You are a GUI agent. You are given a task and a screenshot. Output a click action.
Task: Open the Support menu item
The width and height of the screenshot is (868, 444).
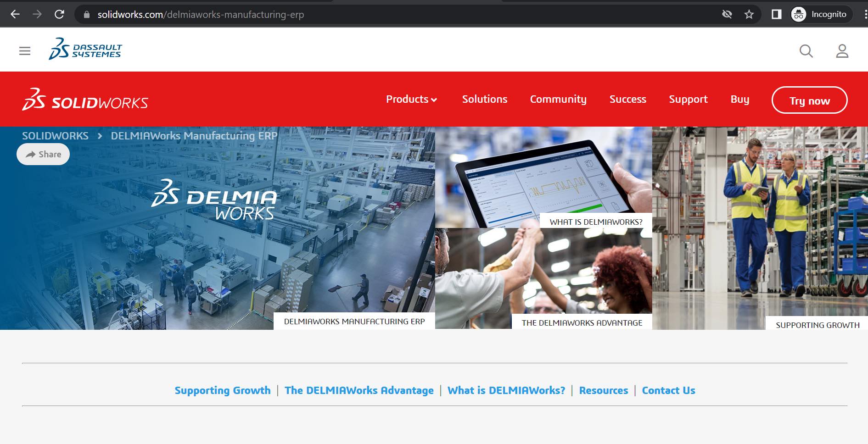(688, 99)
